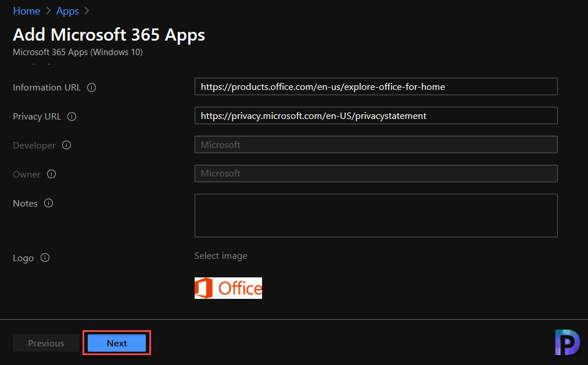This screenshot has width=588, height=365.
Task: Click the Select image link
Action: (x=221, y=256)
